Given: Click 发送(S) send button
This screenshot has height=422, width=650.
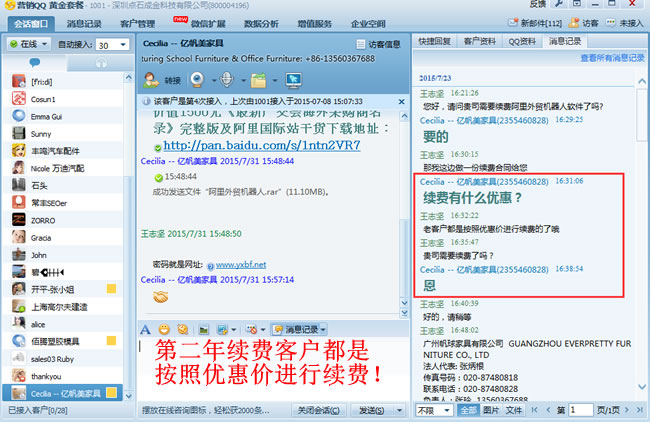Looking at the screenshot, I should click(x=372, y=410).
